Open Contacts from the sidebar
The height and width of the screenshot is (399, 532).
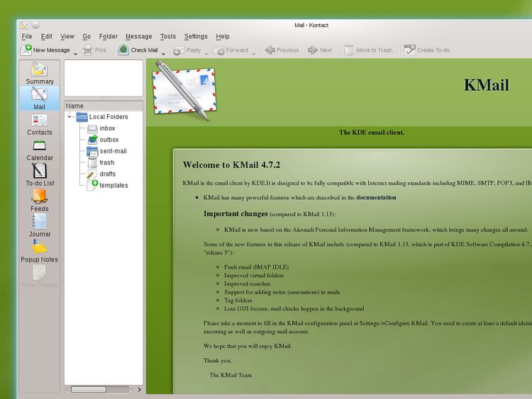click(x=40, y=124)
